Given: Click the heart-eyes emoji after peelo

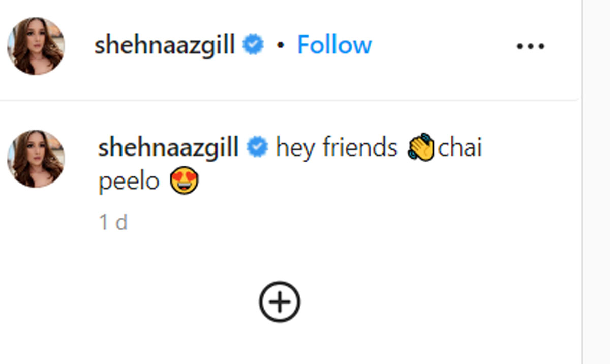Looking at the screenshot, I should coord(184,180).
